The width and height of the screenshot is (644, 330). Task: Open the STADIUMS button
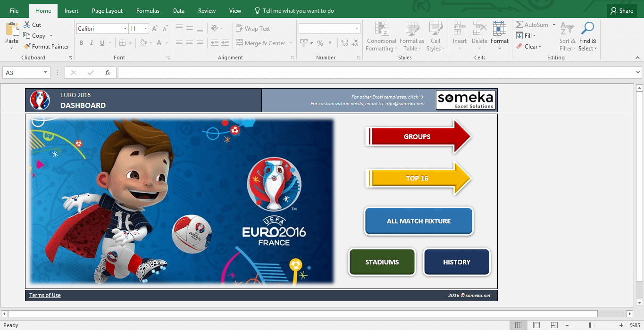tap(382, 262)
